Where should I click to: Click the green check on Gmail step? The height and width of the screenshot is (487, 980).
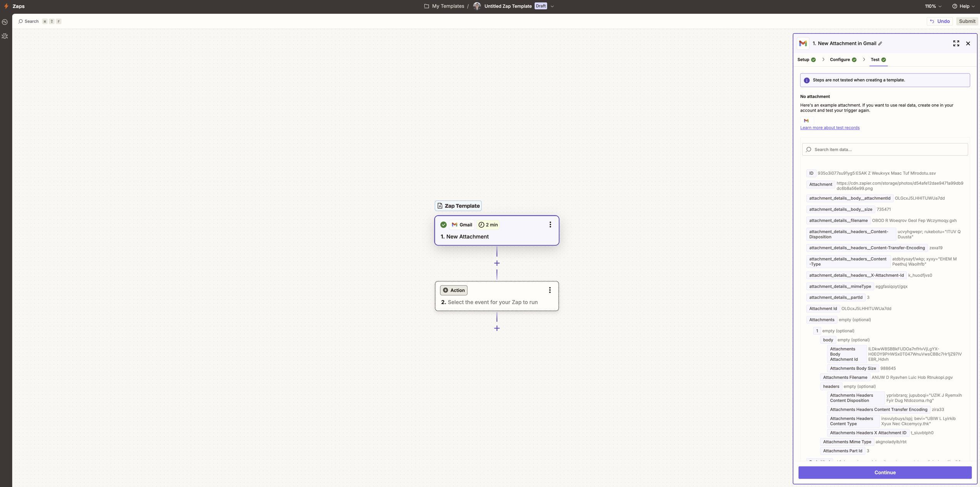click(444, 225)
